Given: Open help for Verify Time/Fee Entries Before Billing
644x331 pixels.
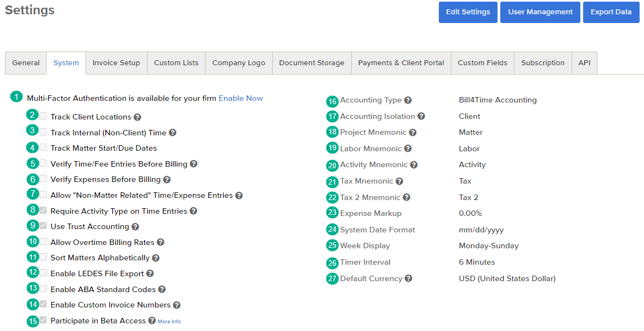Looking at the screenshot, I should pyautogui.click(x=194, y=164).
